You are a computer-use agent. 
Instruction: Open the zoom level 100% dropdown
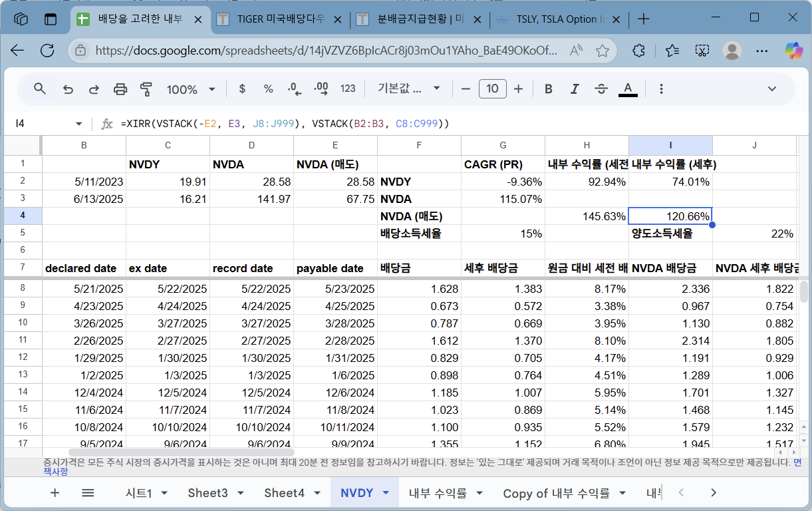191,88
